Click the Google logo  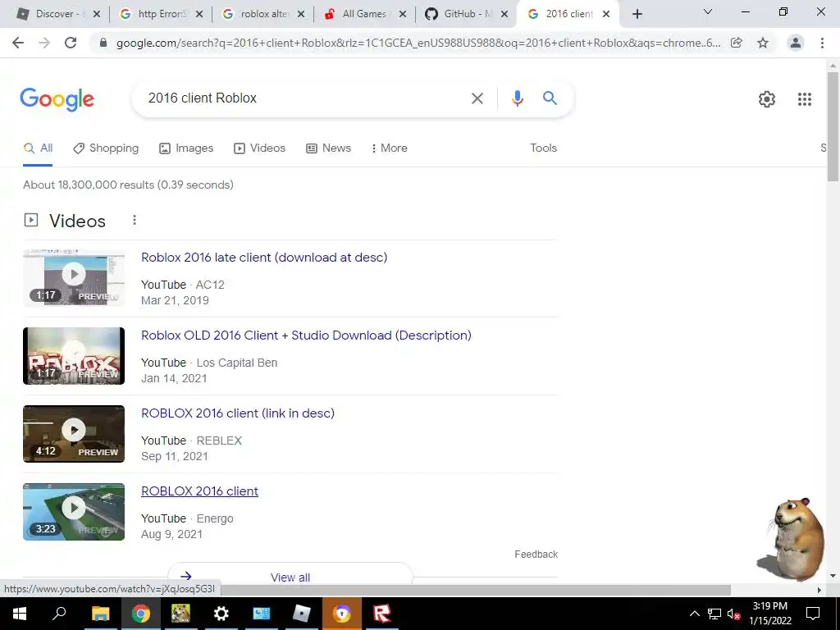click(57, 99)
